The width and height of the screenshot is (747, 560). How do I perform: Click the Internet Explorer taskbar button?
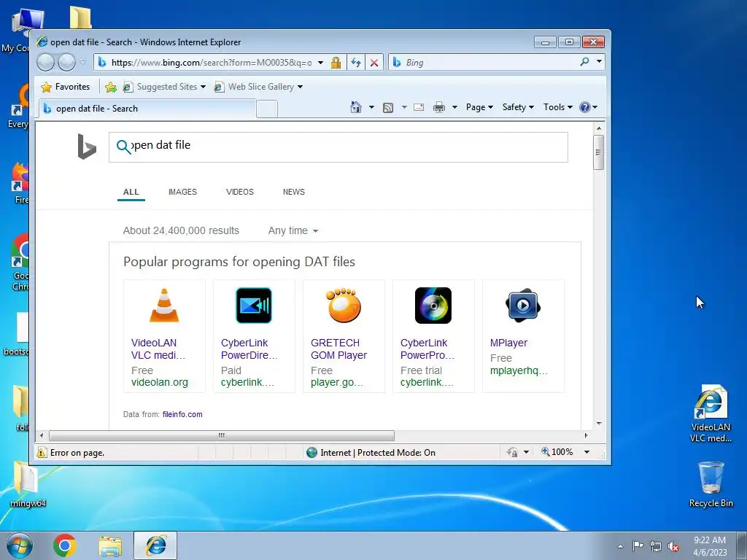(x=156, y=545)
